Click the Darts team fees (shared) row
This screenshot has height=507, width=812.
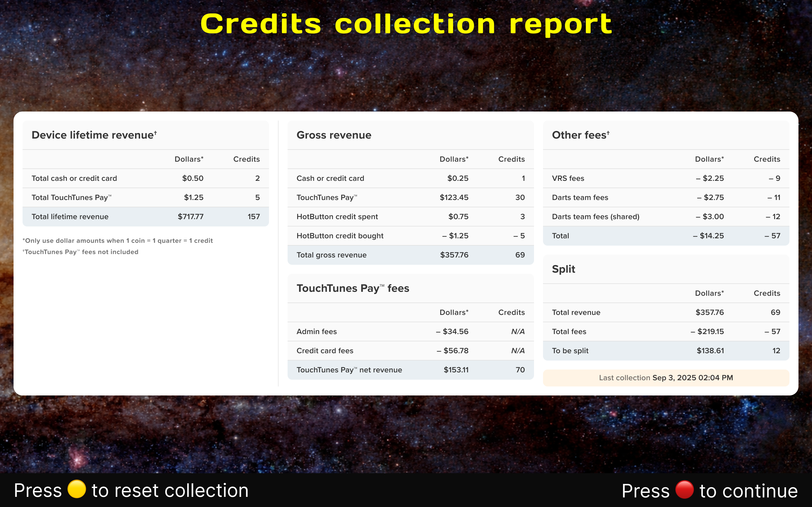pyautogui.click(x=666, y=217)
